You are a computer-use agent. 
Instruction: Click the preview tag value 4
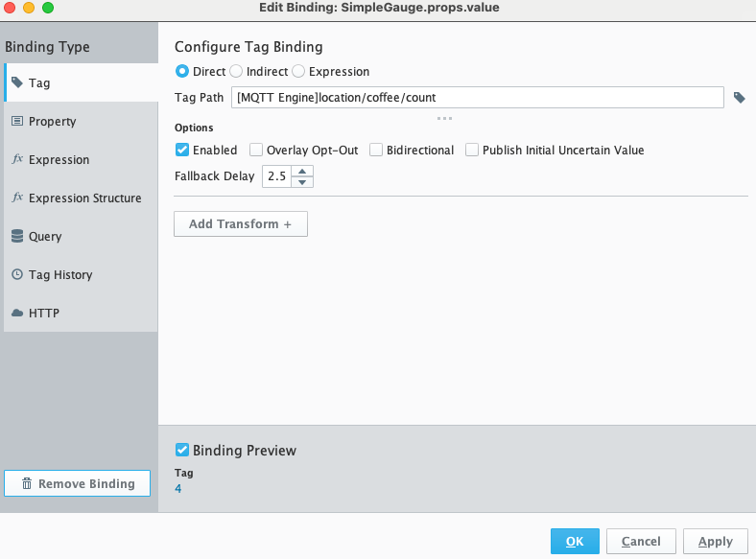click(x=178, y=489)
